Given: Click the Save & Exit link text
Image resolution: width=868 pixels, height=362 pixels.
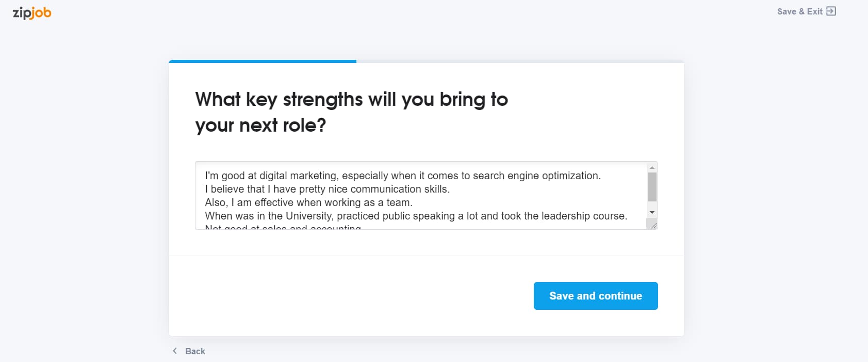Looking at the screenshot, I should (800, 11).
